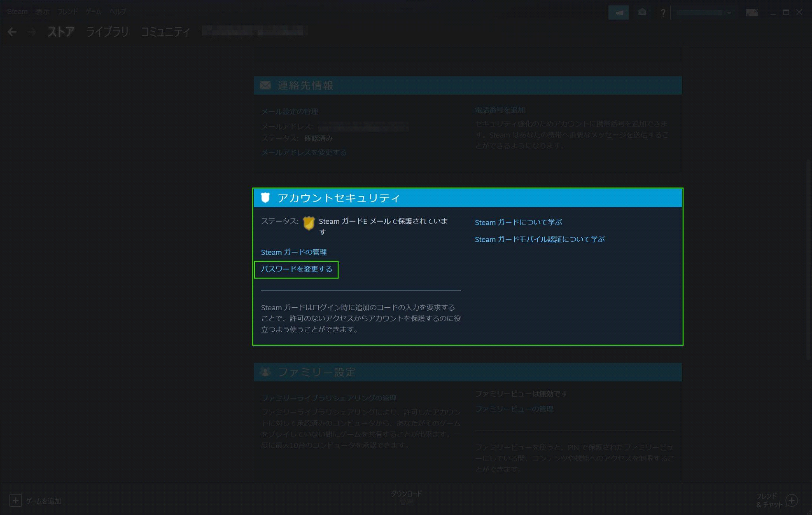
Task: Open the VR/Big Picture mode icon
Action: (x=752, y=12)
